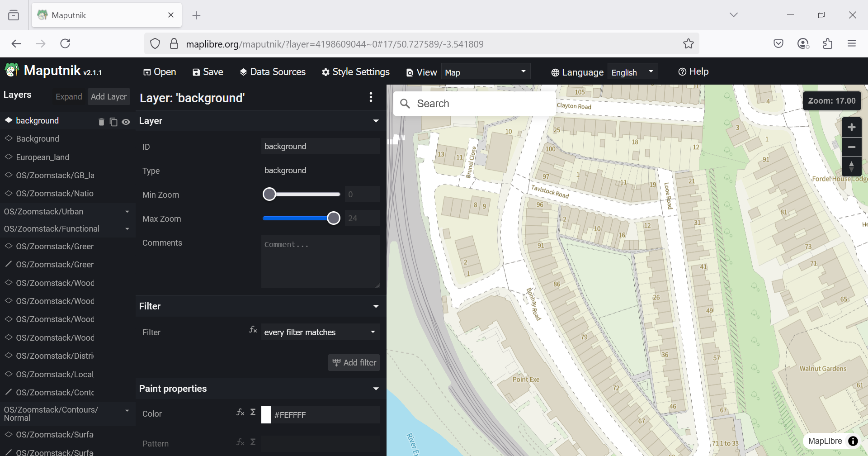Open the layer options three-dot menu
Image resolution: width=868 pixels, height=456 pixels.
(x=371, y=97)
